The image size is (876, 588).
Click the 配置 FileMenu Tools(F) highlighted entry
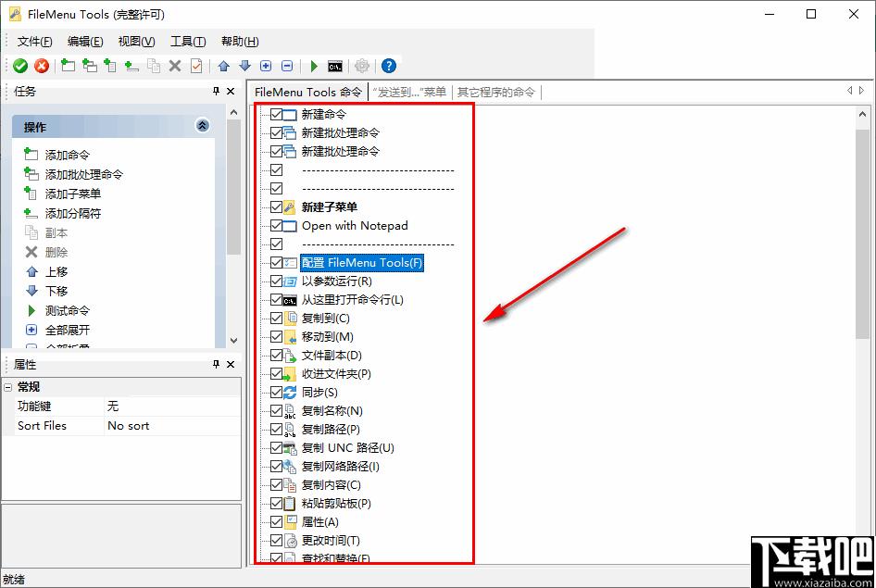pyautogui.click(x=361, y=262)
